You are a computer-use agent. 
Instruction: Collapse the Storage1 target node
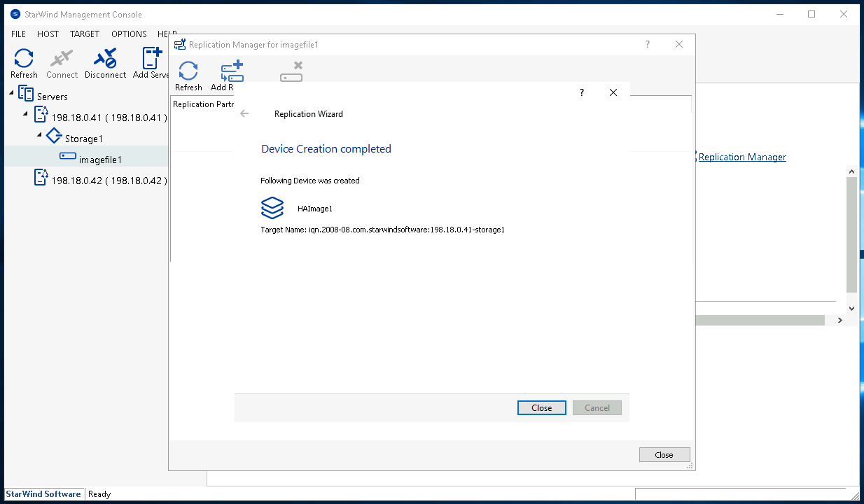point(39,134)
